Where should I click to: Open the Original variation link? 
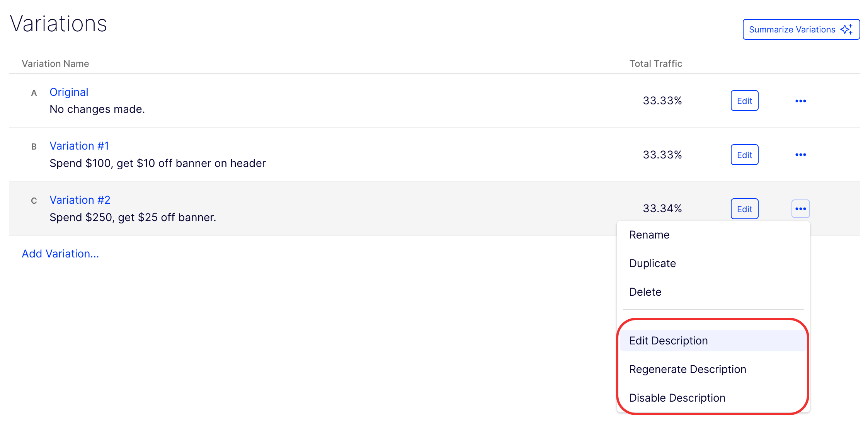click(69, 92)
